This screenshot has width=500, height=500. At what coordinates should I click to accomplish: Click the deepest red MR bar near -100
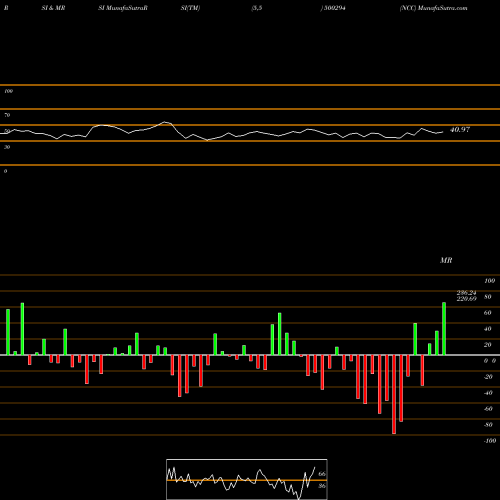tap(394, 394)
